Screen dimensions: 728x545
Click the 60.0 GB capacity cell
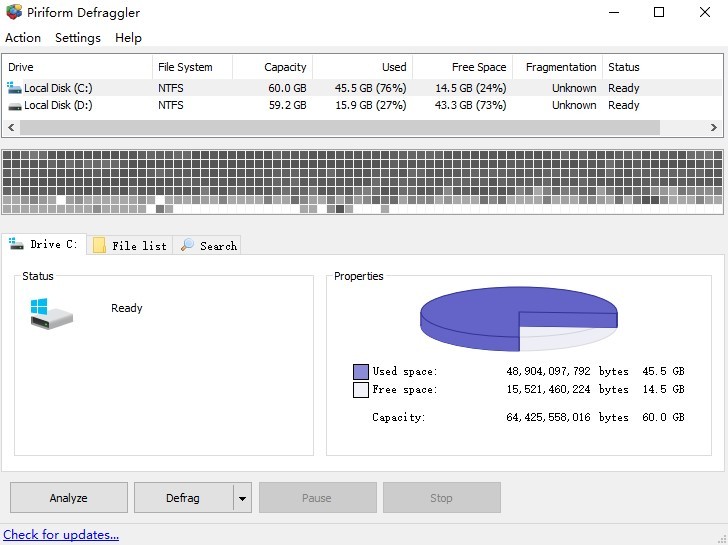pos(287,88)
